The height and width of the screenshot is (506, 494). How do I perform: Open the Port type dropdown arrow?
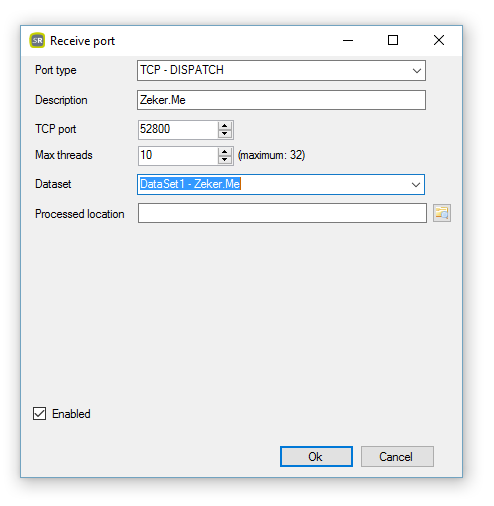(416, 71)
